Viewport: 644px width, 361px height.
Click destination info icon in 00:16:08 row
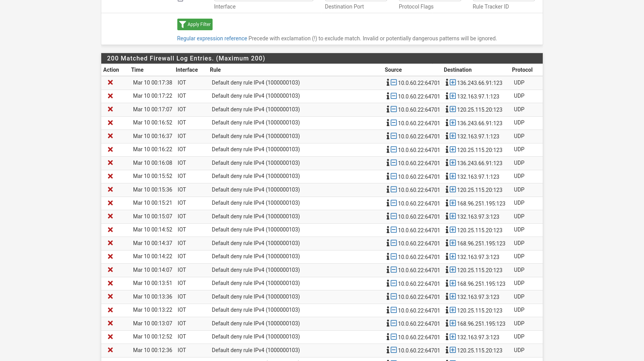[x=447, y=163]
